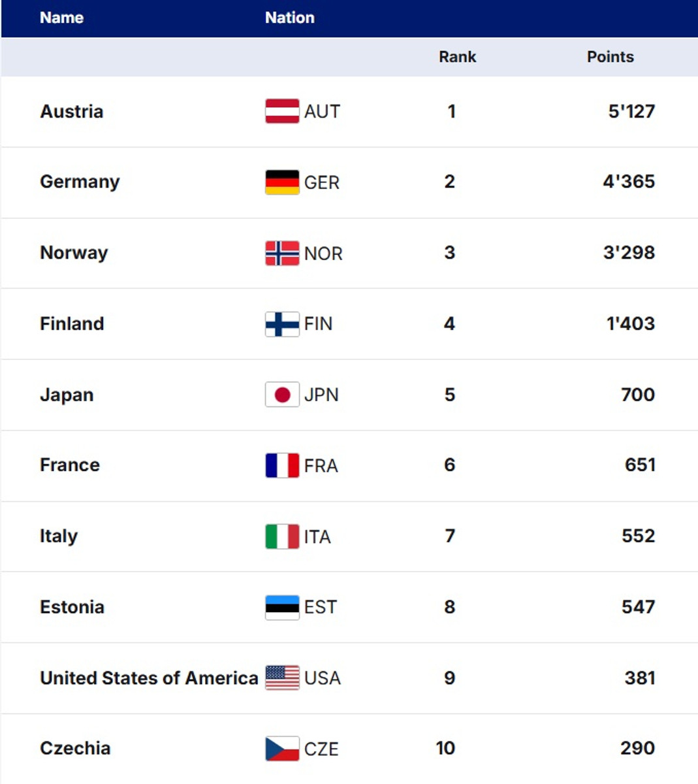The width and height of the screenshot is (698, 784).
Task: Select the Czechia flag icon
Action: tap(282, 749)
